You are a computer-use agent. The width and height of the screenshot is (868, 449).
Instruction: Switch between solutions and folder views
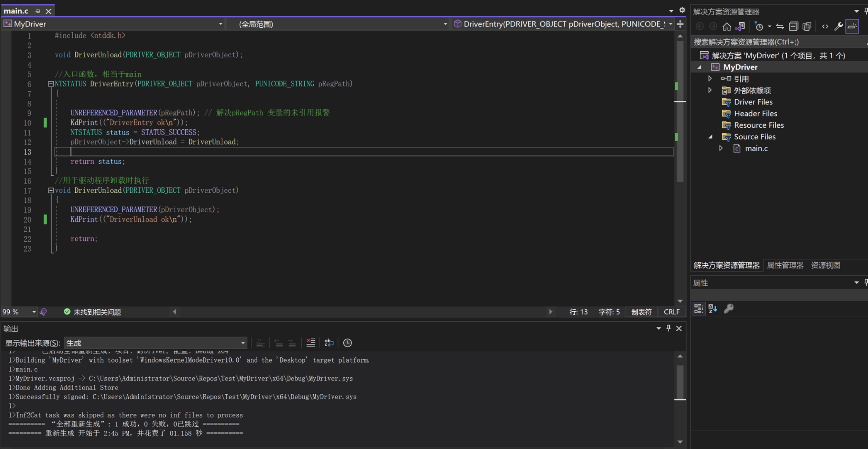[740, 26]
